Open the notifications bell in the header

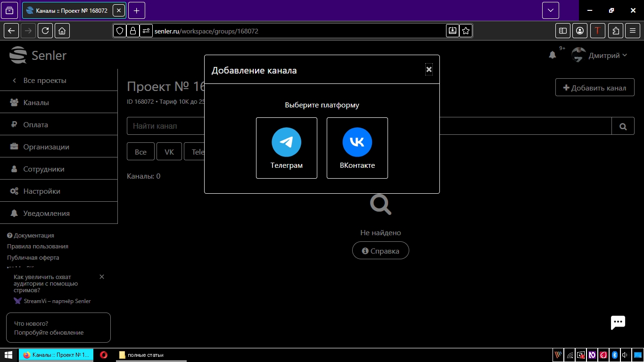(553, 55)
